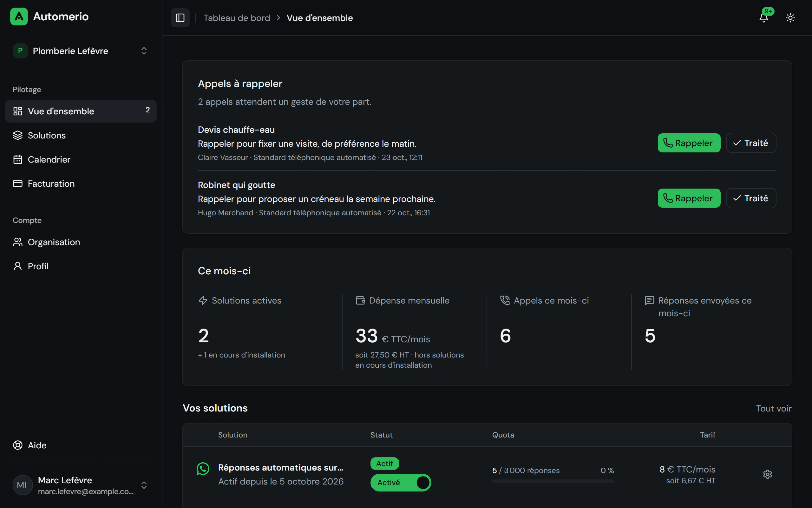Viewport: 812px width, 508px height.
Task: Click the Statut column header
Action: coord(381,435)
